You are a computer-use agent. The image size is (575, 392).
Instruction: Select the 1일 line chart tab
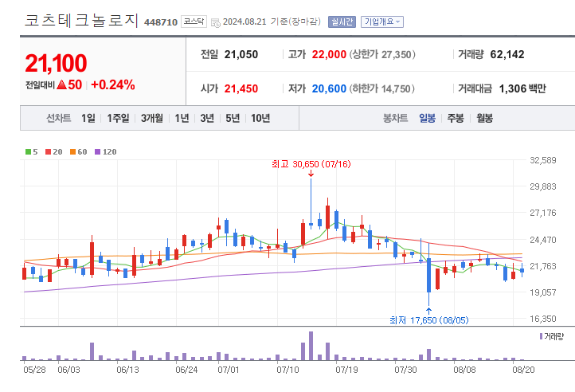(x=88, y=118)
